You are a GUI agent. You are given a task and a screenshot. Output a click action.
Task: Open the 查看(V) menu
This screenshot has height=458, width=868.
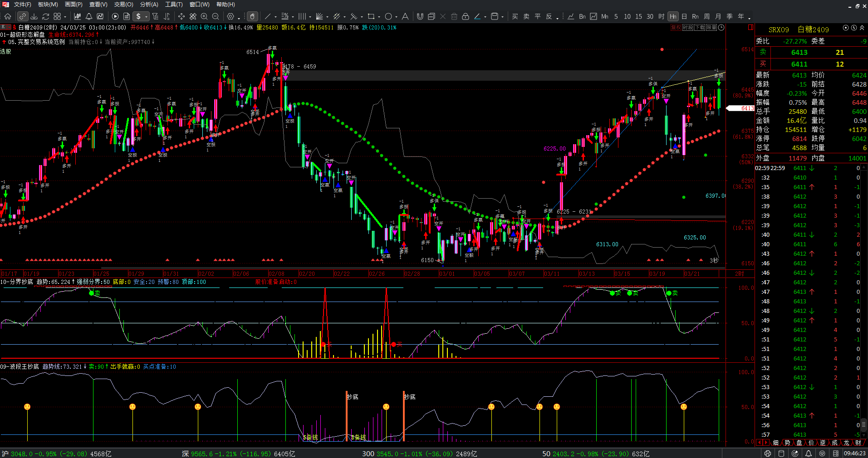98,4
